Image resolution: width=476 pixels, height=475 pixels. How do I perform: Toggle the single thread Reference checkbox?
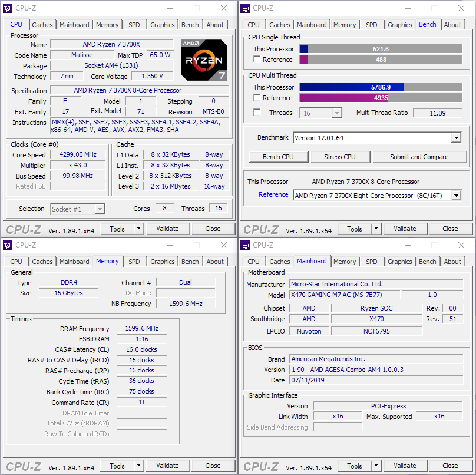click(x=257, y=59)
